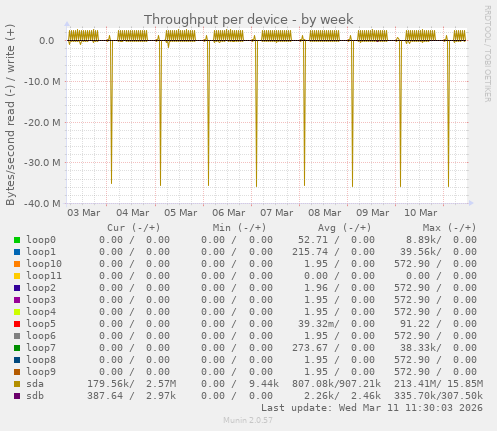The image size is (497, 431).
Task: Click the 09 Mar x-axis label
Action: coord(373,213)
